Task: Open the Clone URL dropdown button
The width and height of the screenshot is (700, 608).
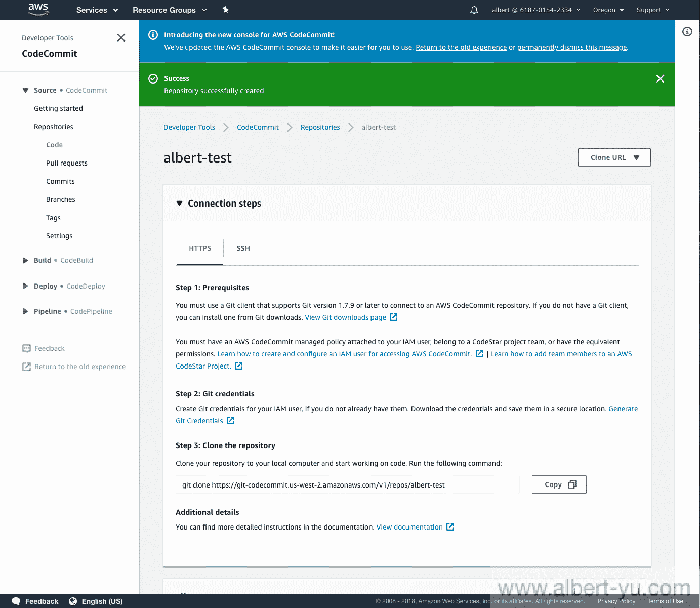Action: point(614,157)
